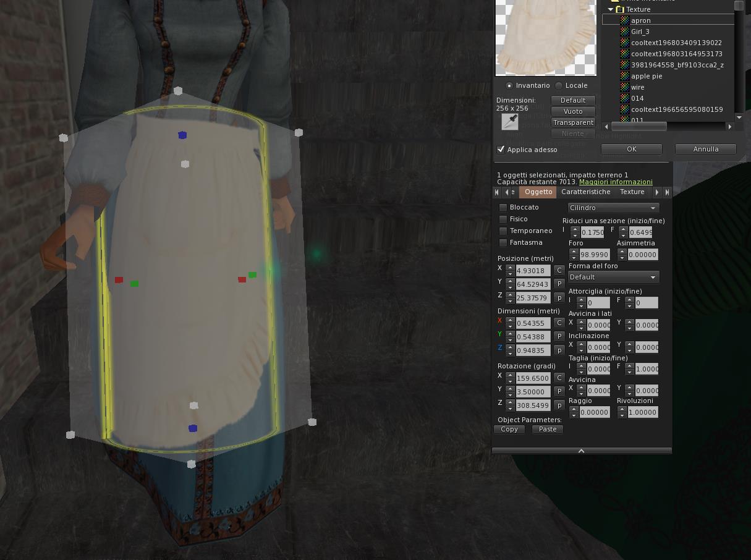Select the Locale radio button
Viewport: 751px width, 560px height.
click(x=559, y=86)
